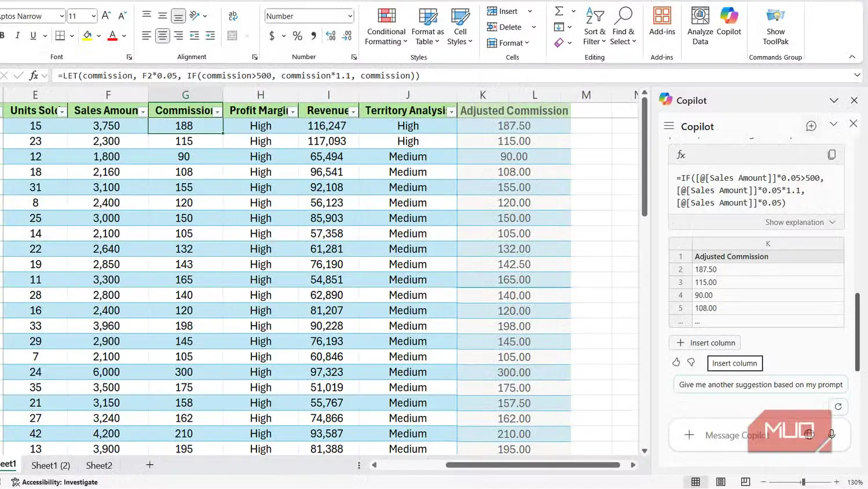
Task: Click Decrease Decimal in the Number group
Action: tap(347, 36)
